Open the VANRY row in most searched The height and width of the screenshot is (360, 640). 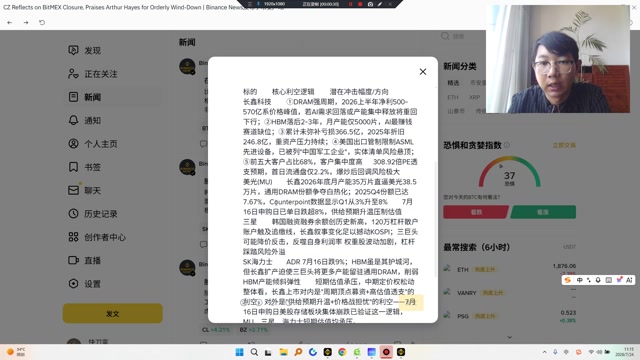(x=510, y=293)
